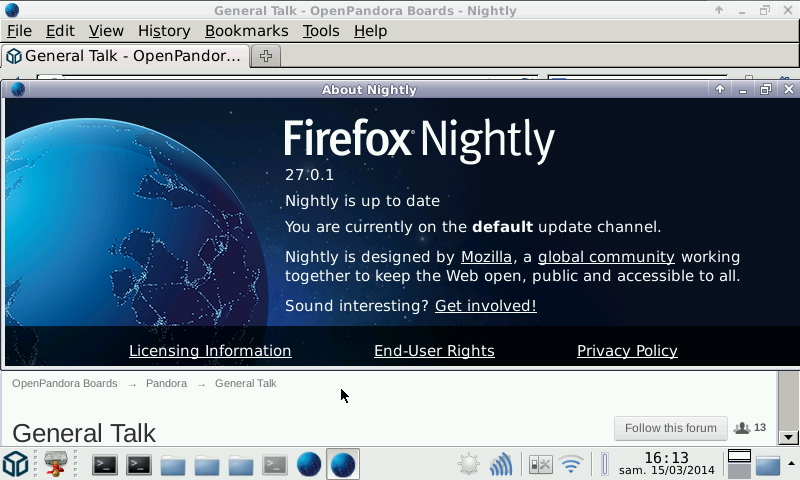Open the blue signal bars tray icon
Screen dimensions: 800x480
(x=501, y=464)
